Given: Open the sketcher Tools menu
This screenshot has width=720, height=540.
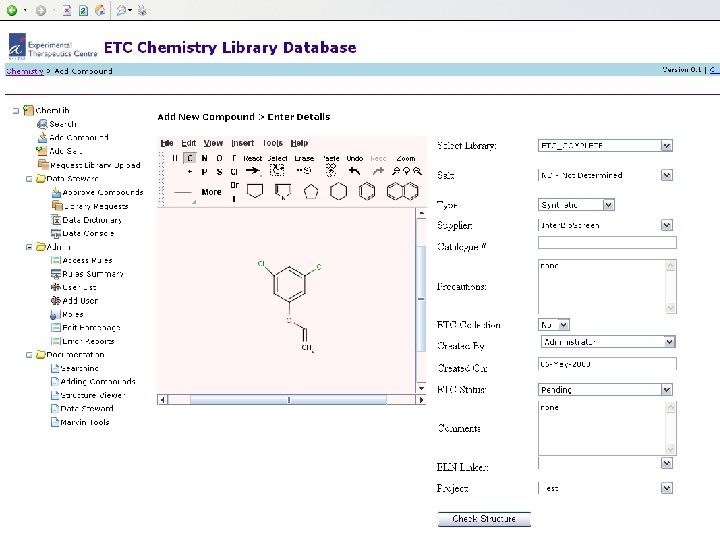Looking at the screenshot, I should 272,143.
